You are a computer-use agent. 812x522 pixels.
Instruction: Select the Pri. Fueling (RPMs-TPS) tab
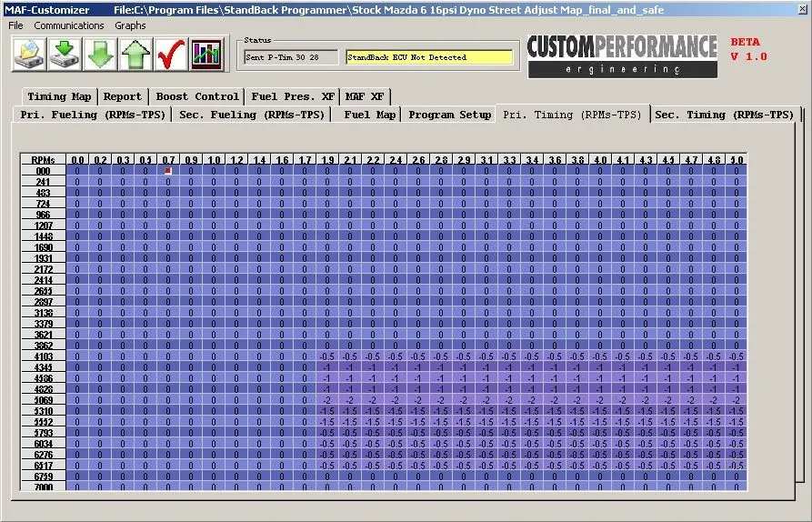(95, 115)
